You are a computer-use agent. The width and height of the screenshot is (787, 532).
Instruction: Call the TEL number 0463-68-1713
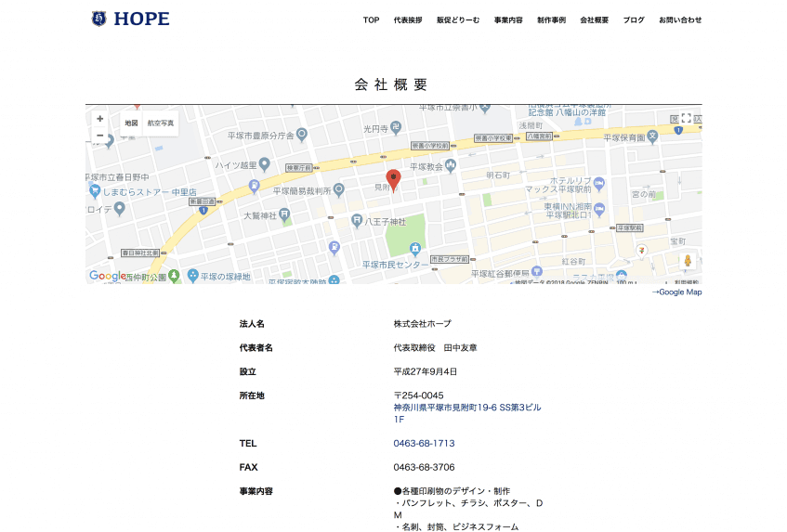424,443
